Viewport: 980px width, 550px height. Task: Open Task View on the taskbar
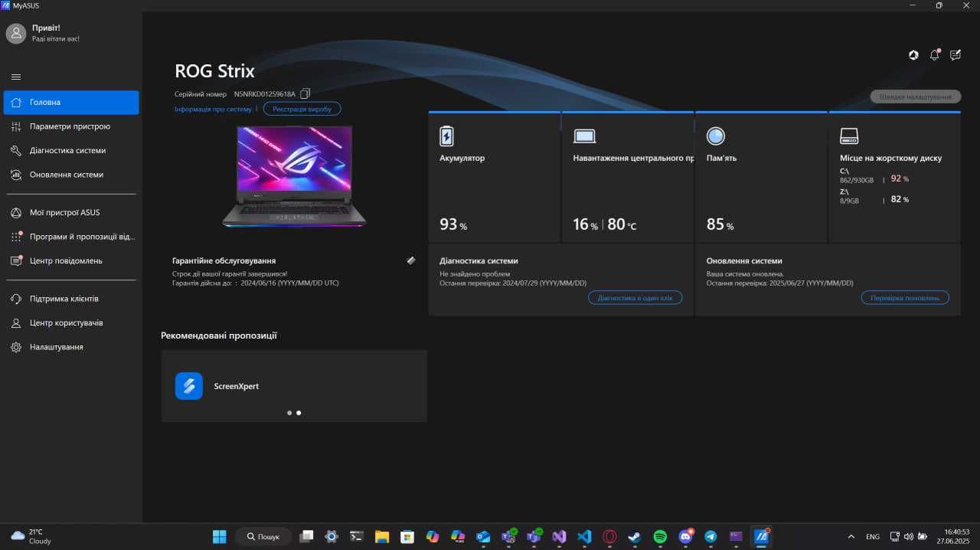coord(306,536)
